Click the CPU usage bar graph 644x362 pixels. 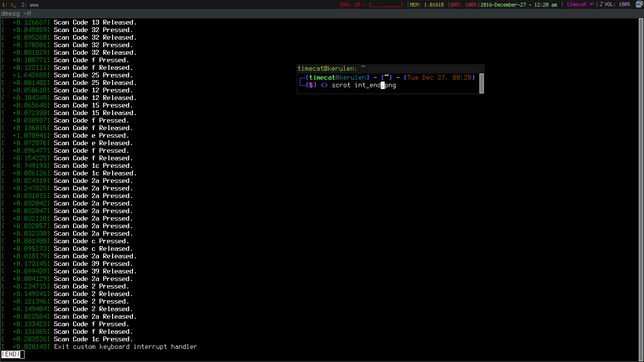point(386,5)
